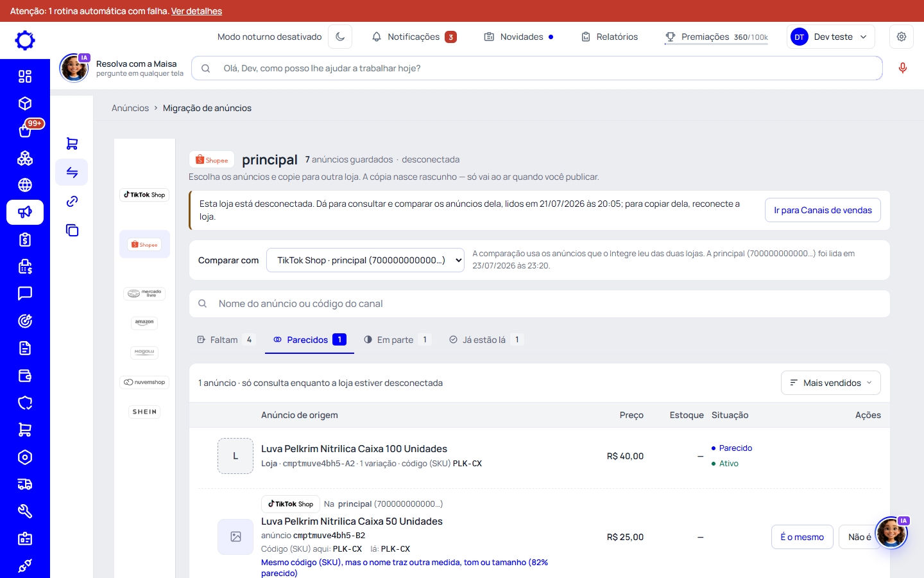This screenshot has width=924, height=578.
Task: Open the Comparar com store dropdown
Action: 365,260
